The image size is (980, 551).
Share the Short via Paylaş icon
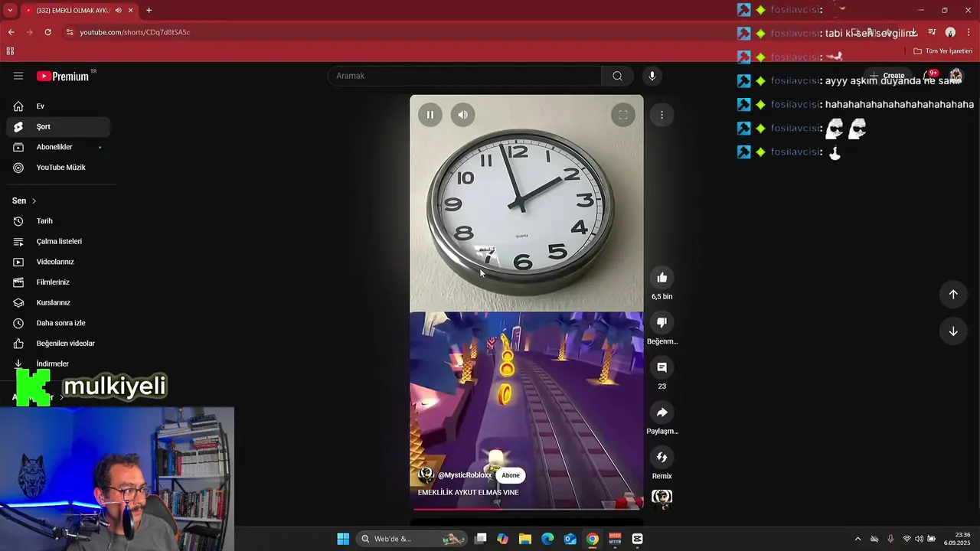pyautogui.click(x=662, y=412)
